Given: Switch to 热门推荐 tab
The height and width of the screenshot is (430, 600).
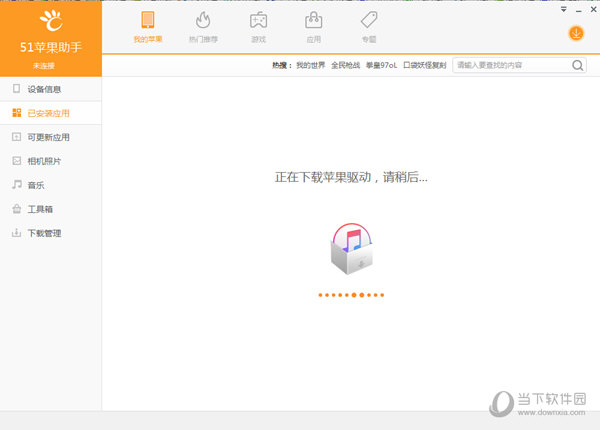Looking at the screenshot, I should point(203,27).
